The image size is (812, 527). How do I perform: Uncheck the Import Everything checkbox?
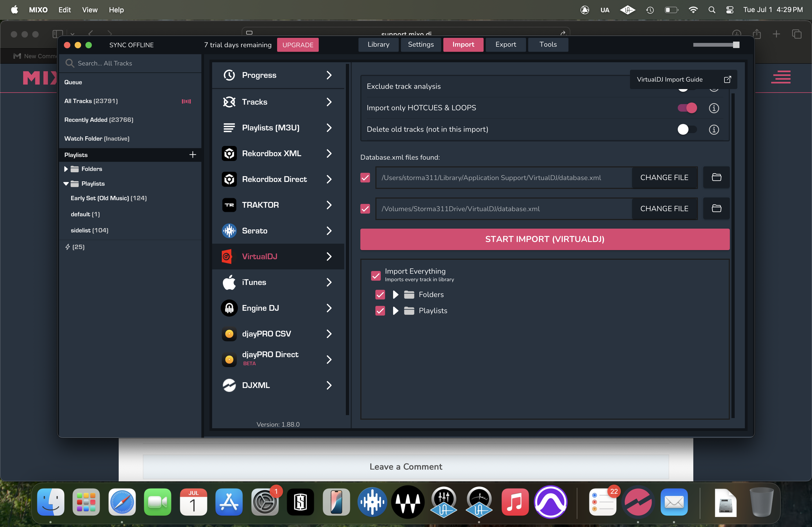[x=376, y=275]
